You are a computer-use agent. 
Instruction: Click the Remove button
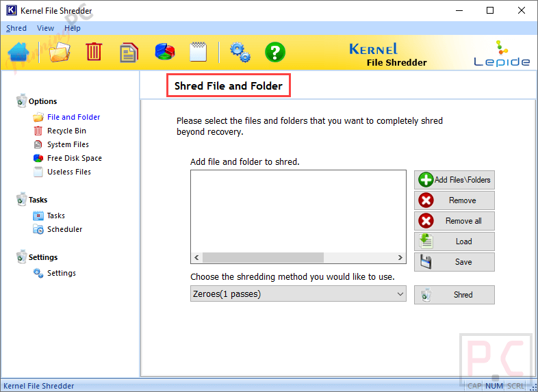[454, 200]
